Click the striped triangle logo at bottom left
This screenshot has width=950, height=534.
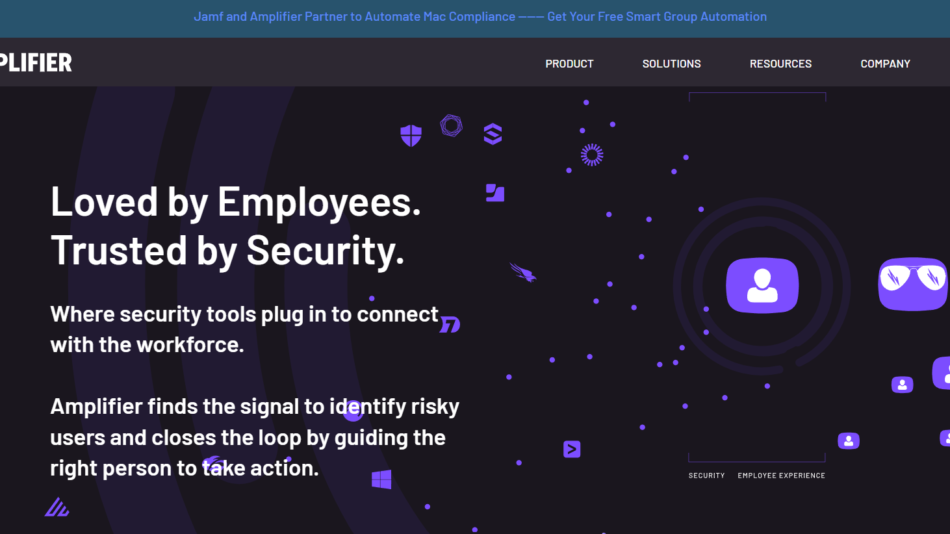pyautogui.click(x=57, y=508)
